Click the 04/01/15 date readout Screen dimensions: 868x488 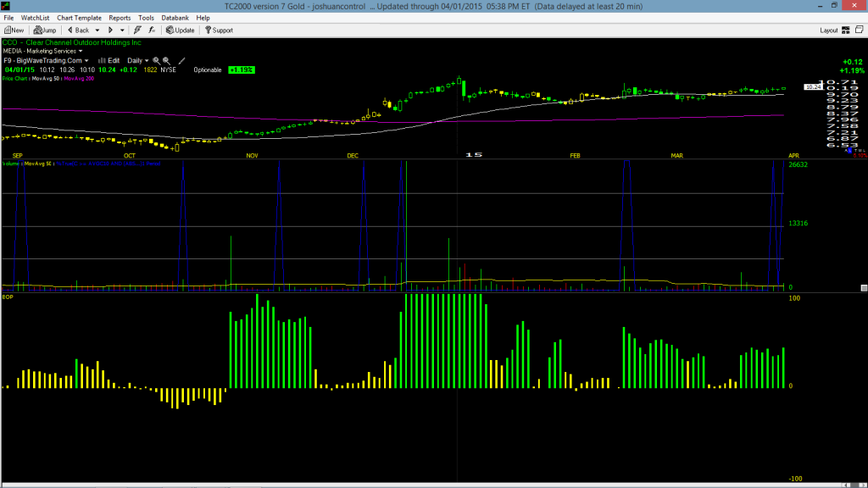click(x=19, y=70)
